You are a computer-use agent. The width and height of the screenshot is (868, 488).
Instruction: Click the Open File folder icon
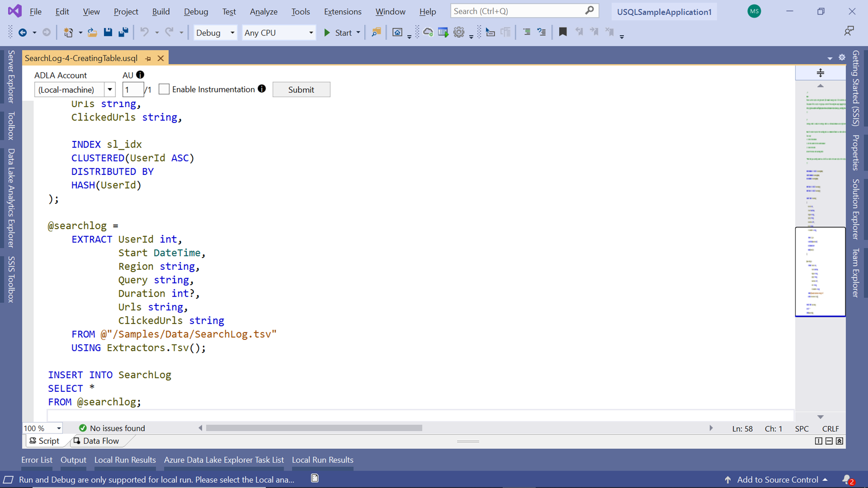[x=92, y=32]
